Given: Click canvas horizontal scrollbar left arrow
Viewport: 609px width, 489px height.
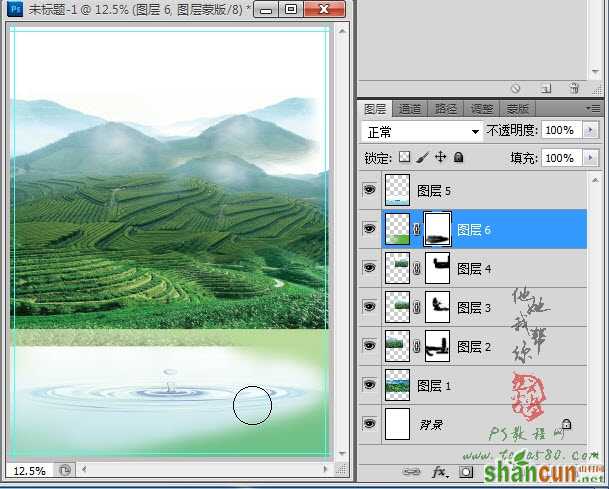Looking at the screenshot, I should (84, 469).
